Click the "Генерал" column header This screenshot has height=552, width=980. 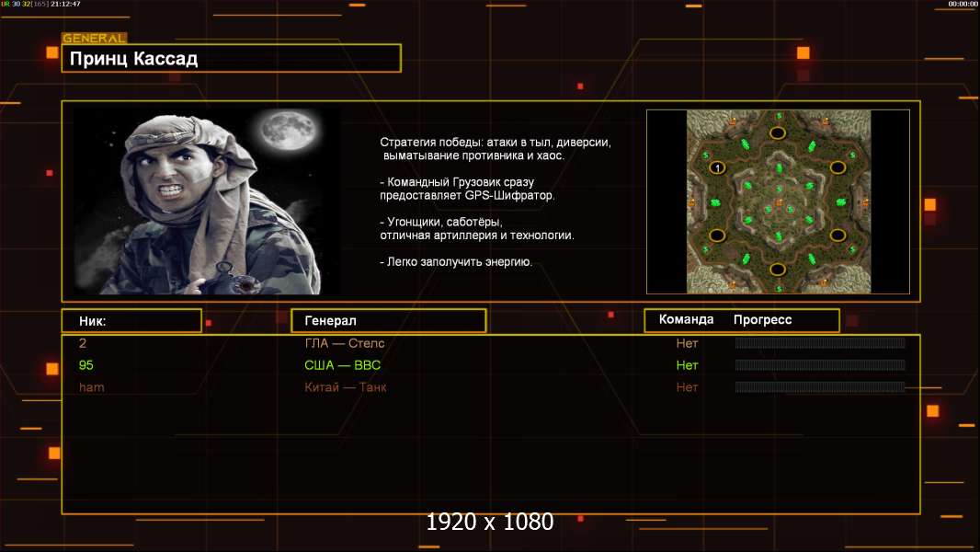click(x=388, y=321)
